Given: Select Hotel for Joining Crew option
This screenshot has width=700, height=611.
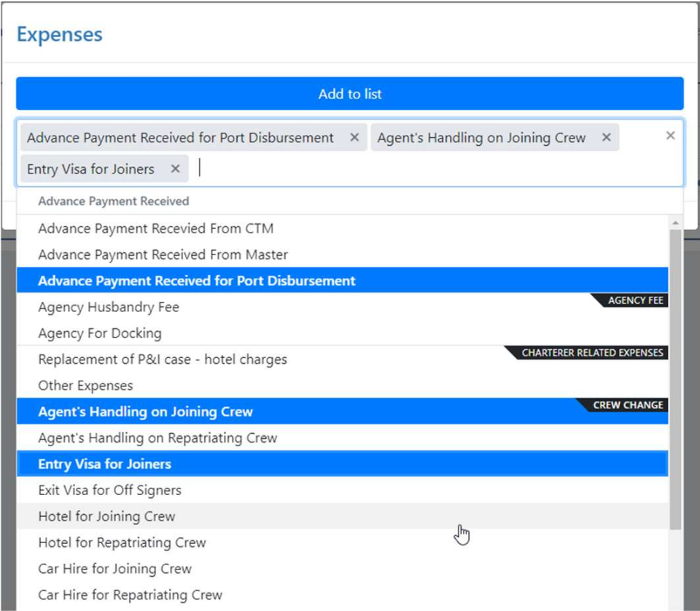Looking at the screenshot, I should [x=107, y=517].
